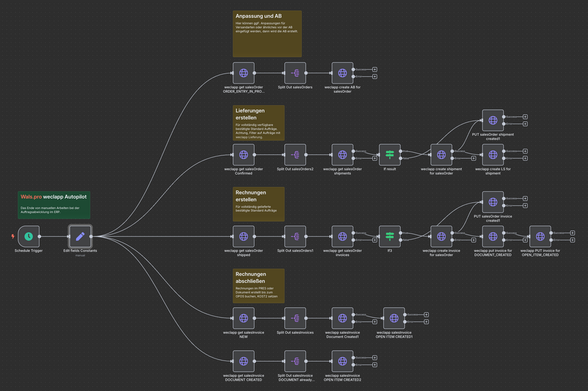588x391 pixels.
Task: Select the If result node
Action: click(x=390, y=155)
